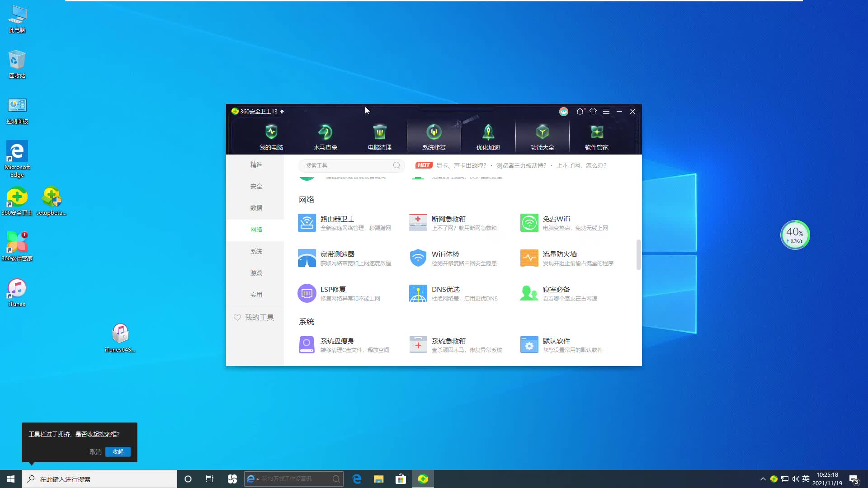Screen dimensions: 868x488
Task: Select the 系统 category in sidebar
Action: click(x=256, y=251)
